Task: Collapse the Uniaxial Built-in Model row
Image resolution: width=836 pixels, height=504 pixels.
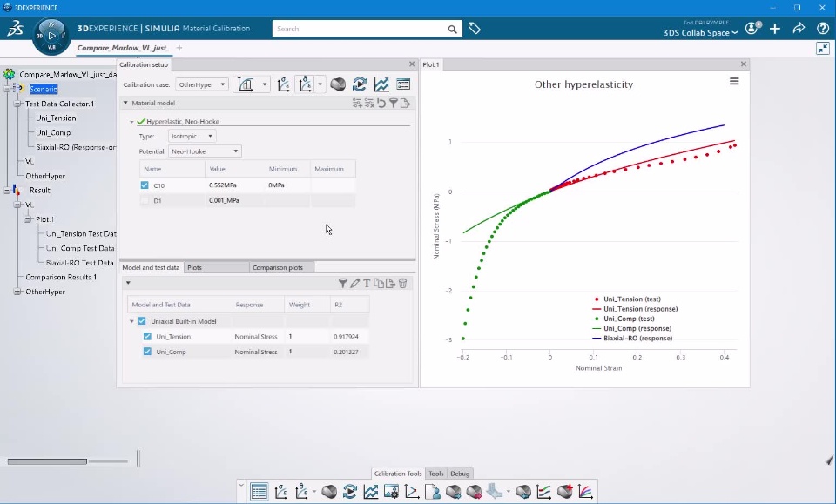Action: pyautogui.click(x=131, y=321)
